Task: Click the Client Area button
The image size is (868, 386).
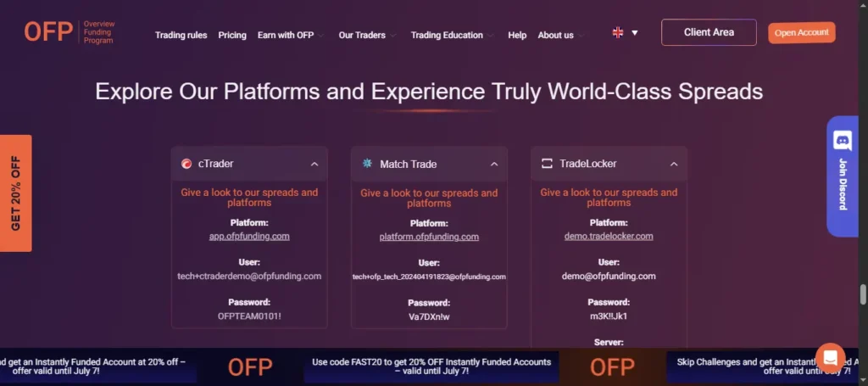Action: coord(709,32)
